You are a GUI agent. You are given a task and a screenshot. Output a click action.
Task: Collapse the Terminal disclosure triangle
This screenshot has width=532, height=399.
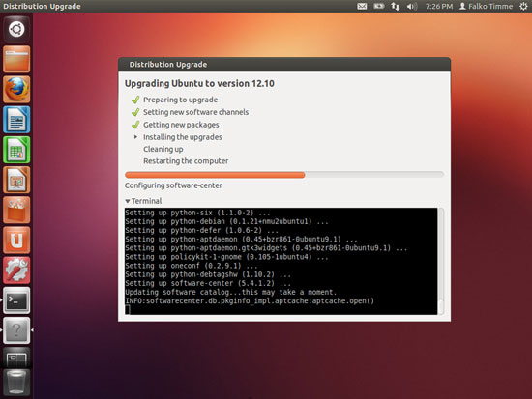128,201
